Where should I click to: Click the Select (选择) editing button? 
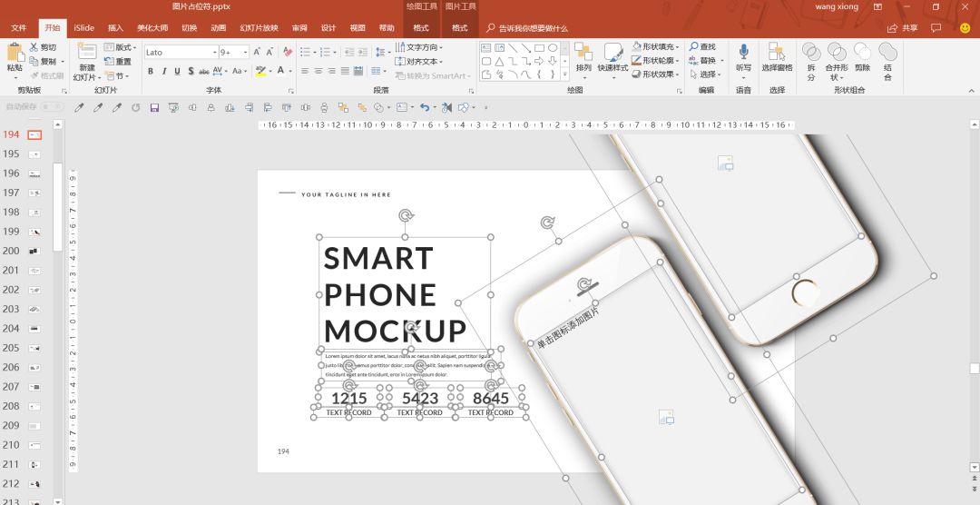point(706,74)
